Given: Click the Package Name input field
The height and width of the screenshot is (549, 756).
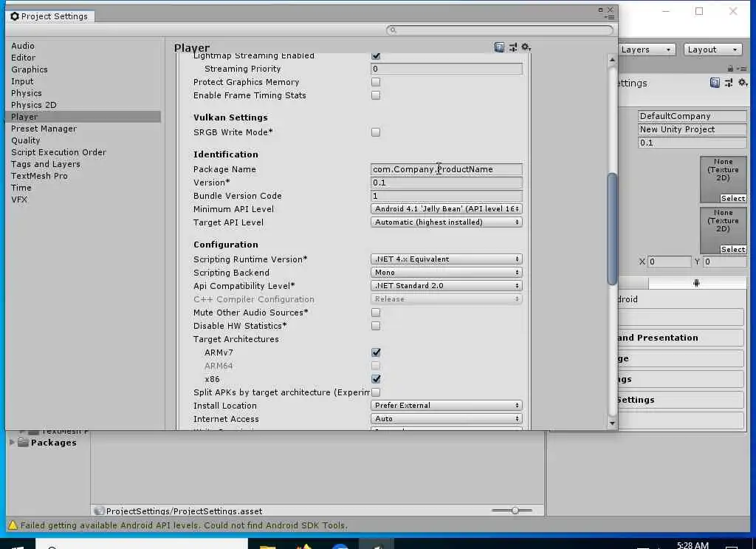Looking at the screenshot, I should [x=447, y=169].
